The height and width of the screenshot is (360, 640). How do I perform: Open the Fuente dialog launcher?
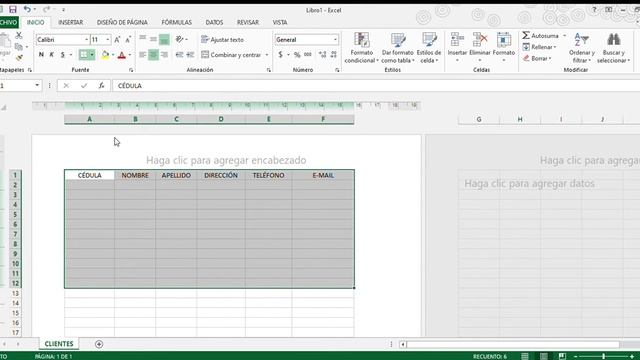pyautogui.click(x=131, y=70)
